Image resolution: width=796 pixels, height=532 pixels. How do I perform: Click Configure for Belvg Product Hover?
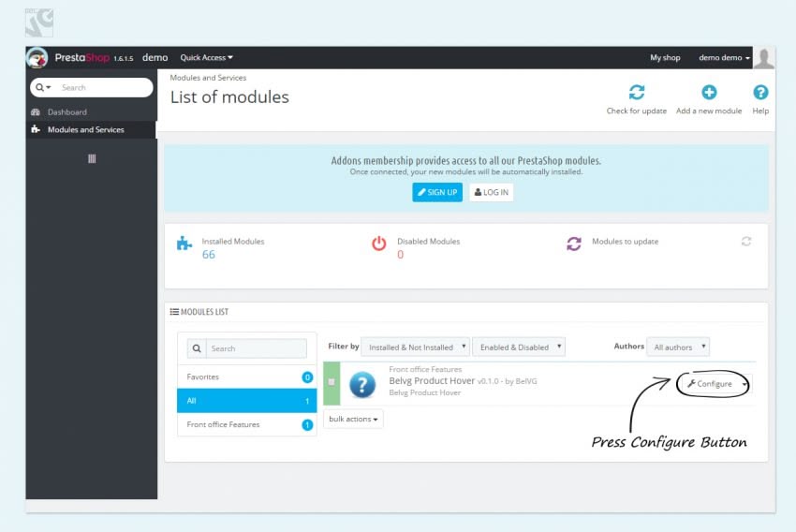(x=710, y=384)
